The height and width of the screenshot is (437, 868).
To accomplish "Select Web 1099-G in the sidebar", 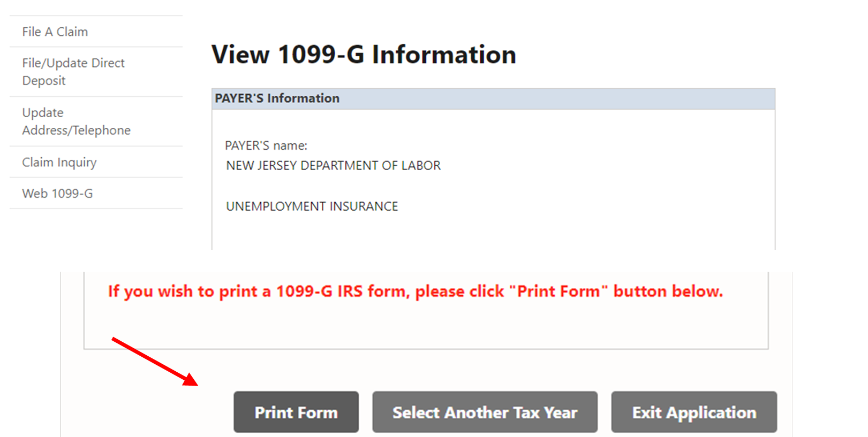I will (57, 194).
